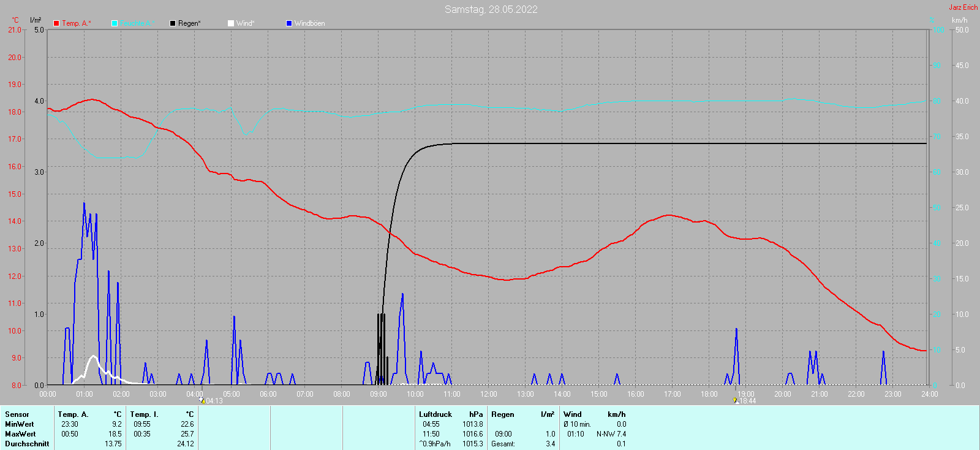Click the Jarz Erich label
Screen dimensions: 980x450
pyautogui.click(x=963, y=7)
